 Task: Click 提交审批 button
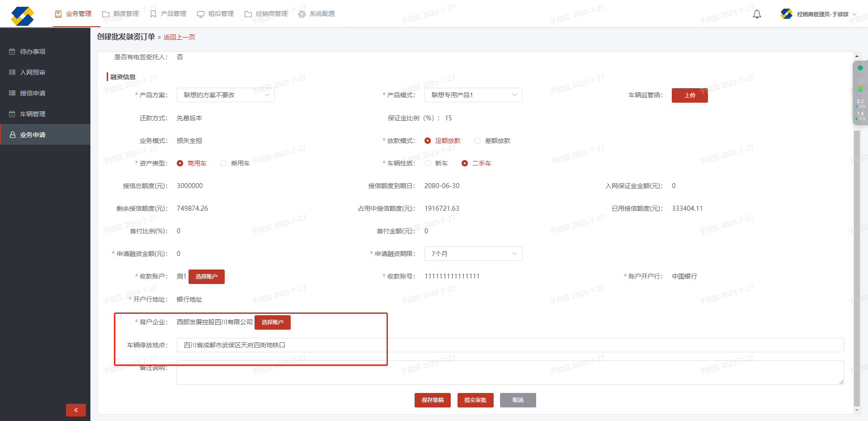coord(475,400)
